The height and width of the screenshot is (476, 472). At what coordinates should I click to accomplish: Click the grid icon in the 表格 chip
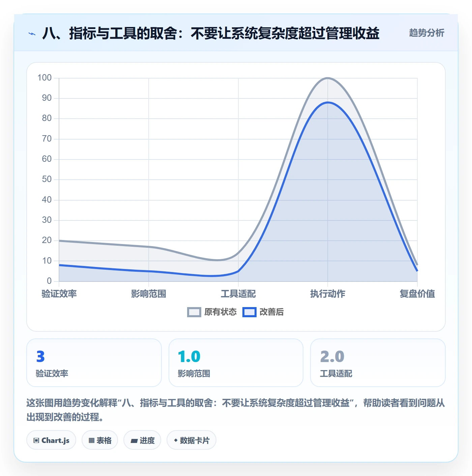[x=91, y=441]
